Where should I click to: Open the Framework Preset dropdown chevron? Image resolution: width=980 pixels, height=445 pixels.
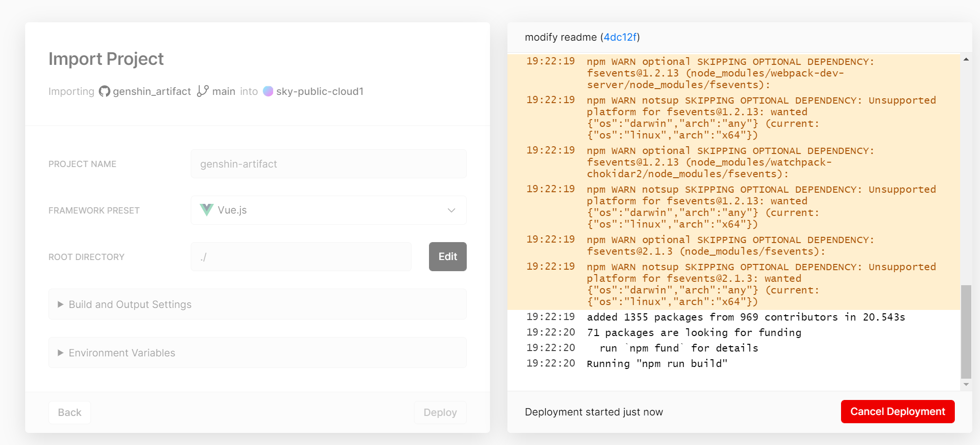point(451,210)
